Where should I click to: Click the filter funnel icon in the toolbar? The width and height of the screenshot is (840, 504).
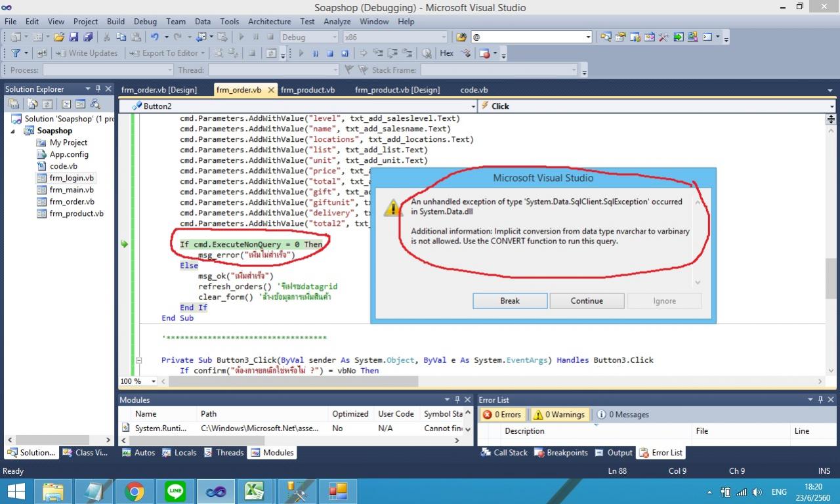[x=16, y=54]
